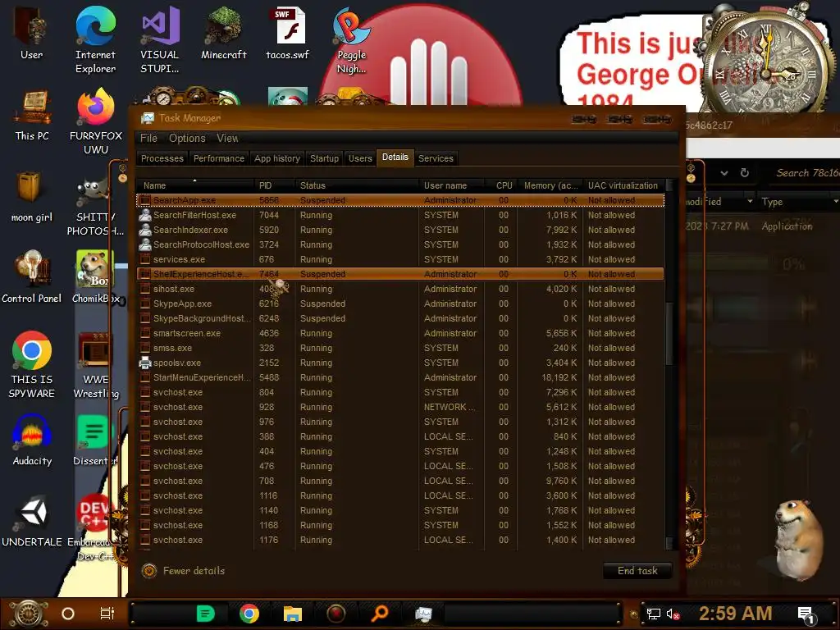This screenshot has height=630, width=840.
Task: Click the steampunk Start button on taskbar
Action: pyautogui.click(x=28, y=614)
